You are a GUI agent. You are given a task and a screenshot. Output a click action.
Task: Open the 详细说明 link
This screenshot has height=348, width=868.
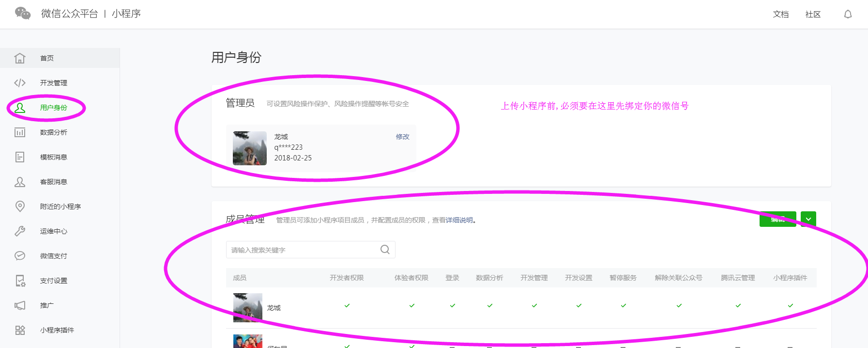(x=459, y=220)
